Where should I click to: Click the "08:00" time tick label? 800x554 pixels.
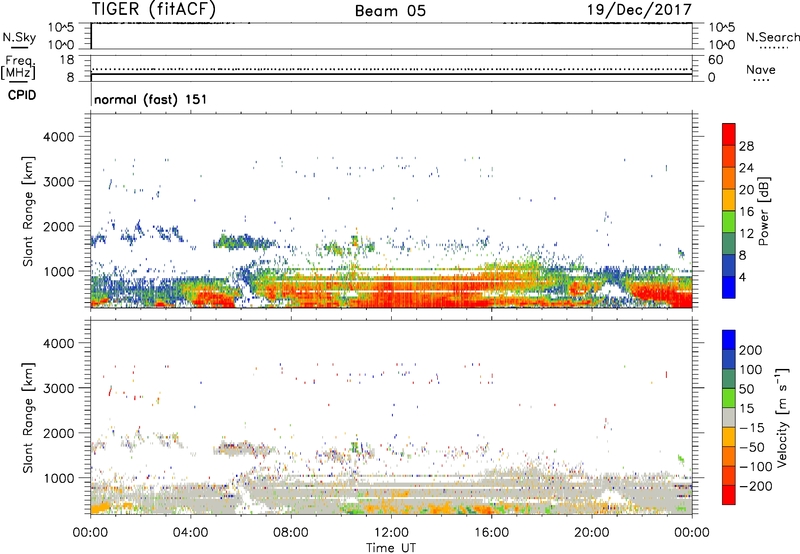pyautogui.click(x=291, y=533)
